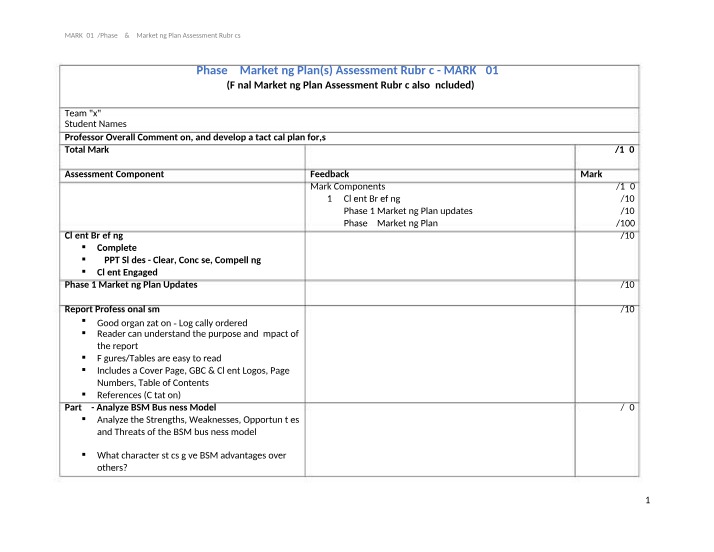
Task: Select the blue title "Assessment Rubr c - MARK 01"
Action: click(x=417, y=70)
